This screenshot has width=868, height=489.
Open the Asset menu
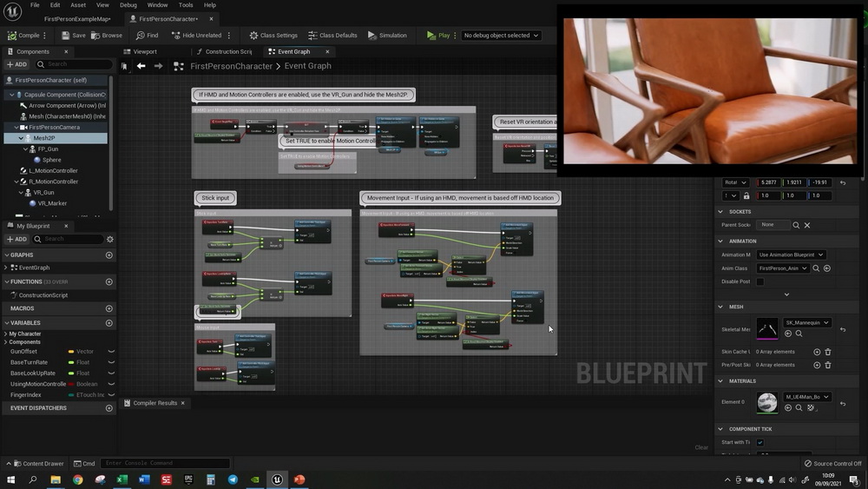click(78, 5)
